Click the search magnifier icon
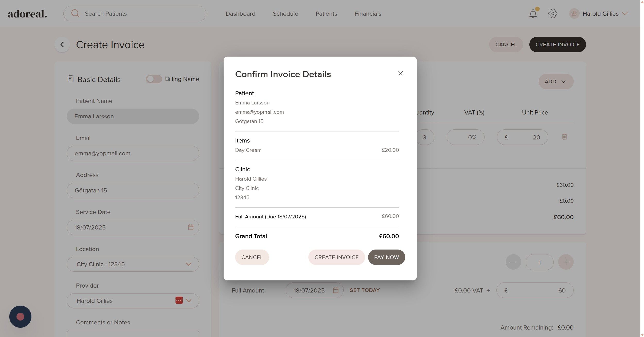 pyautogui.click(x=75, y=13)
